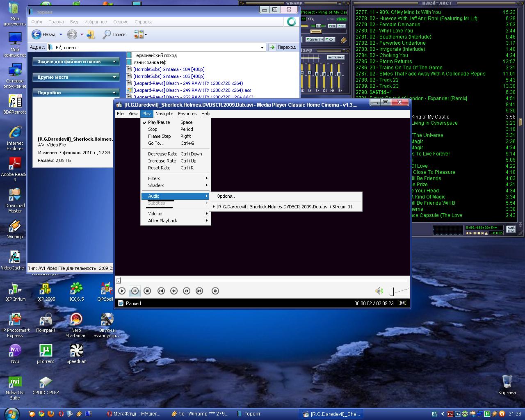Screen dimensions: 525x420
Task: Toggle Play/Pause checked item in Play menu
Action: (159, 122)
